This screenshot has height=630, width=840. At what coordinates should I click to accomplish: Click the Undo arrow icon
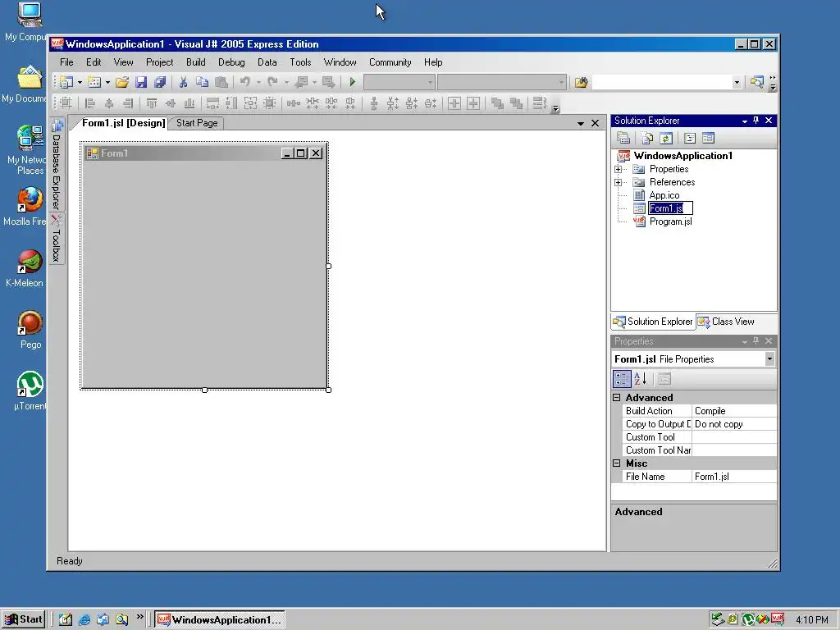pos(244,82)
